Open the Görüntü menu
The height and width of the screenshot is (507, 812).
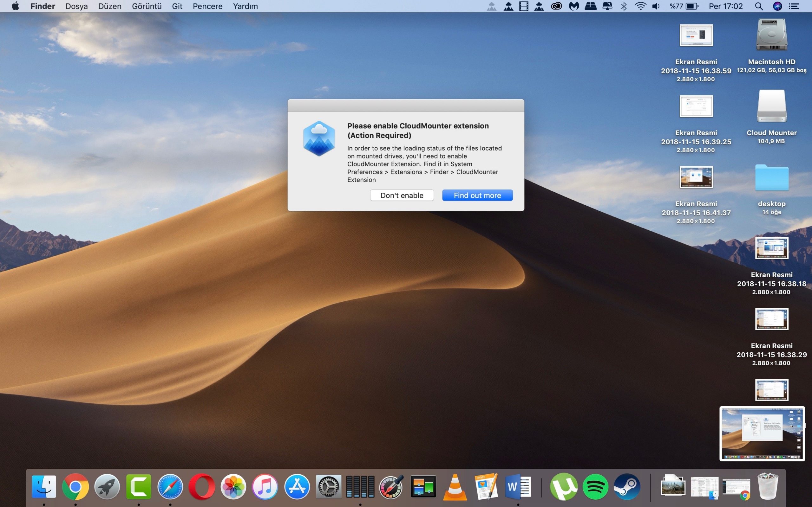pyautogui.click(x=147, y=6)
